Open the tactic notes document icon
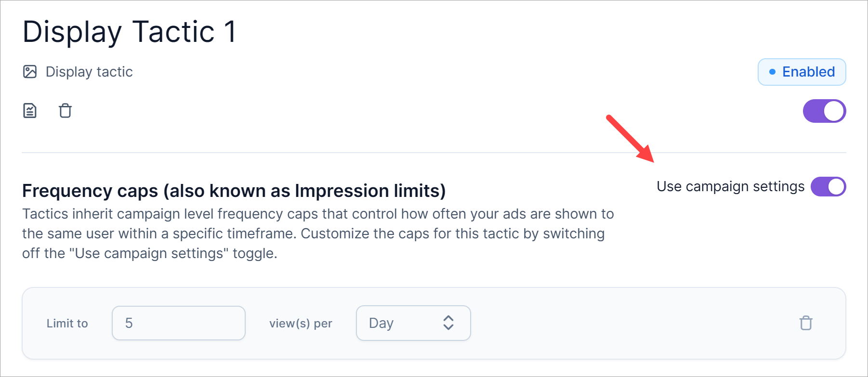The height and width of the screenshot is (377, 868). pos(30,111)
